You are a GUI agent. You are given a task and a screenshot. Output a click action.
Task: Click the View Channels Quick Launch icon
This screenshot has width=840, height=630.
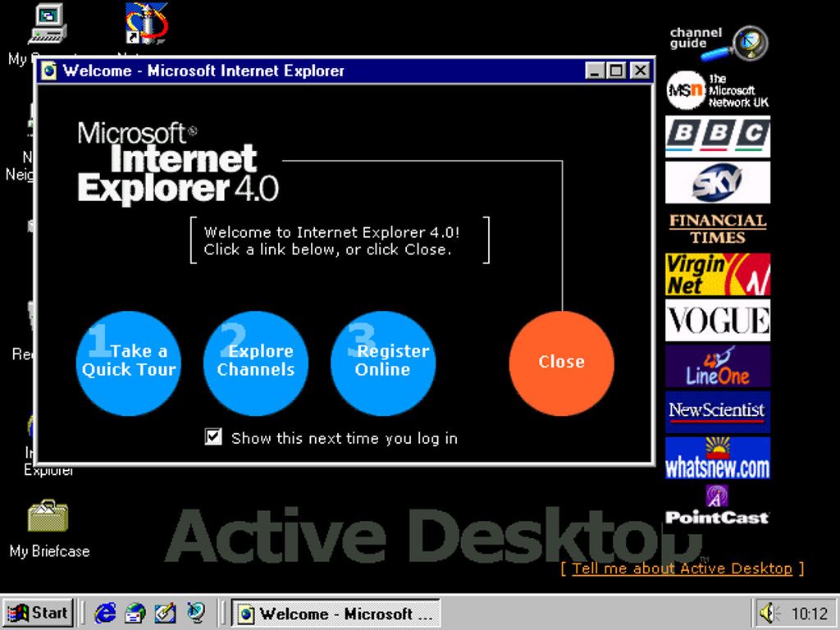tap(195, 612)
